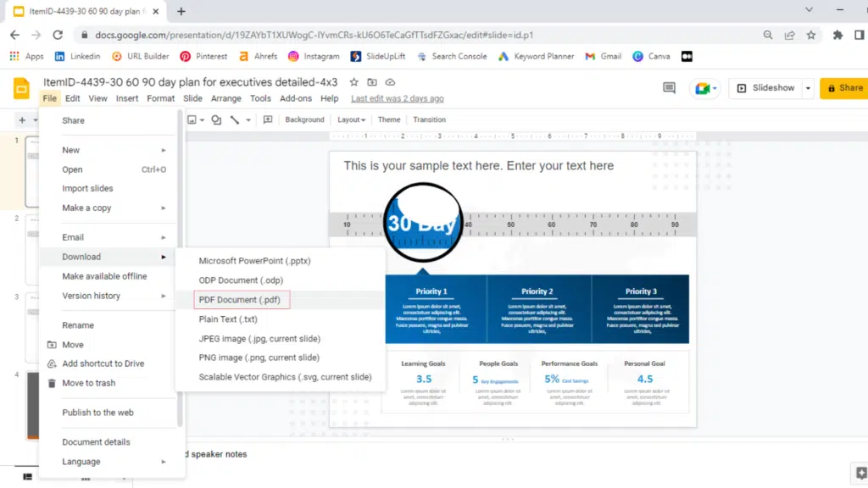Select the line tool in toolbar

tap(235, 120)
